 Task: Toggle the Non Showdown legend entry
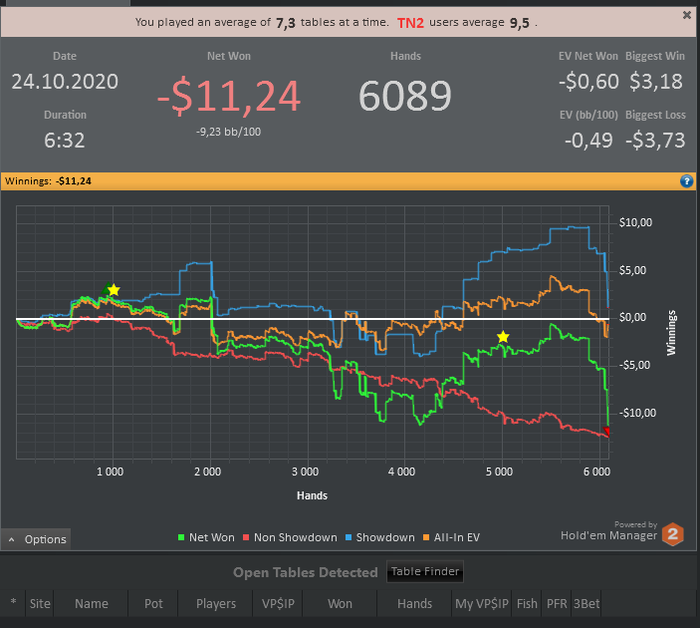(x=290, y=537)
